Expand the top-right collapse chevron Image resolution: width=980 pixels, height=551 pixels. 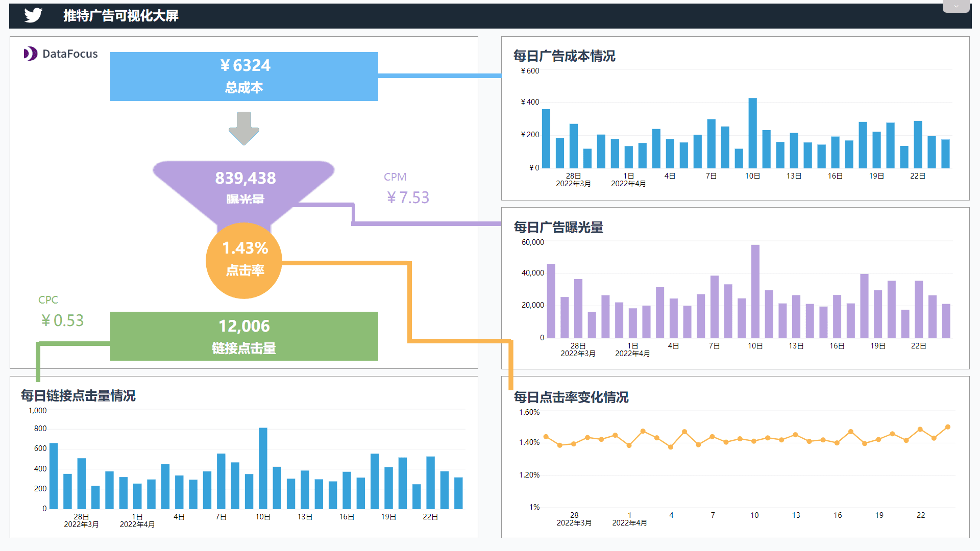[956, 7]
